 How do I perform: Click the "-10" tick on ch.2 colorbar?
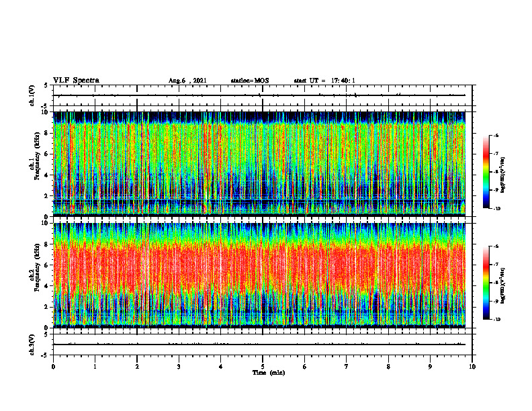tap(496, 320)
